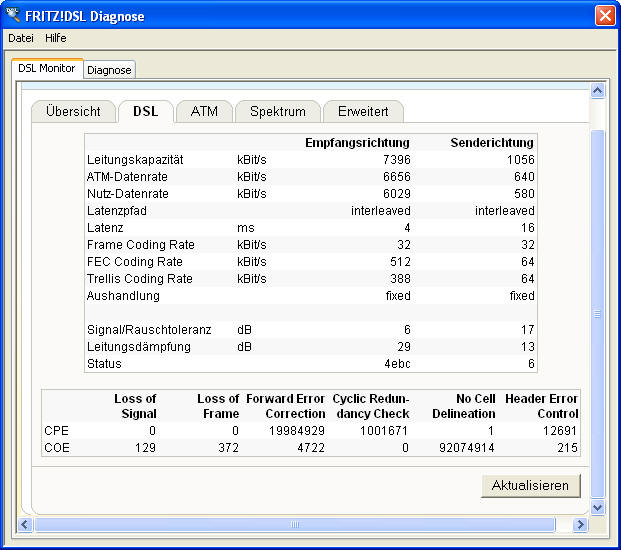Viewport: 621px width, 550px height.
Task: Click the FRITZ!DSL app icon in title bar
Action: 12,15
